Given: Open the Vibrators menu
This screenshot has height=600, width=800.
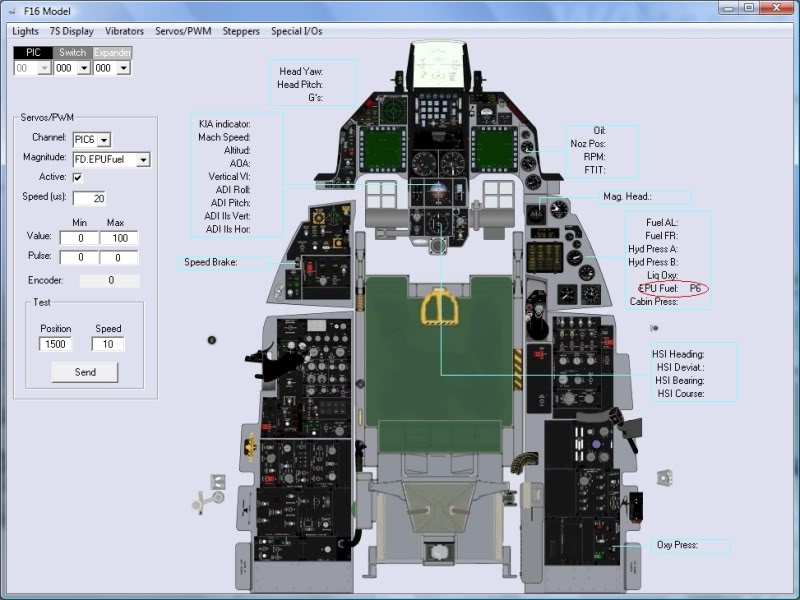Looking at the screenshot, I should (x=124, y=31).
